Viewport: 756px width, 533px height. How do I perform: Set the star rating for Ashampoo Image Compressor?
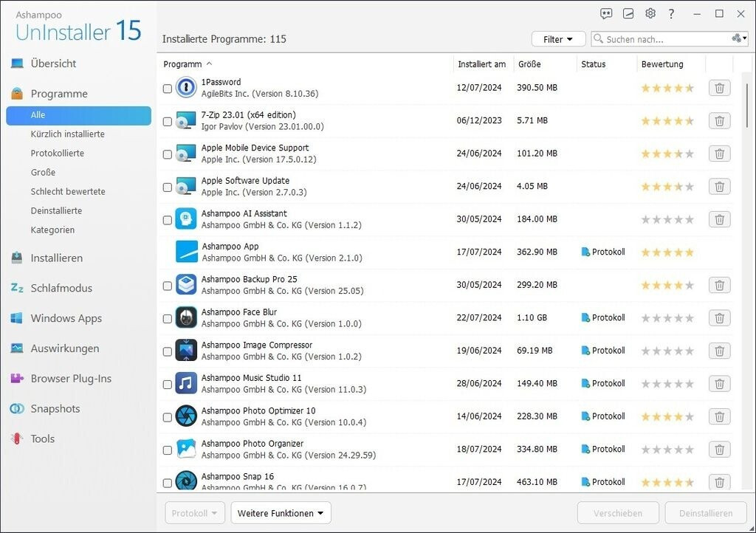[x=667, y=351]
